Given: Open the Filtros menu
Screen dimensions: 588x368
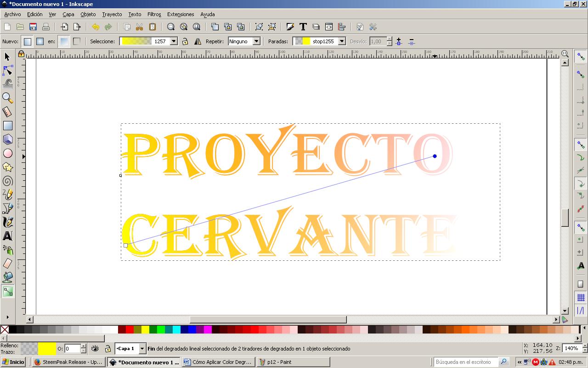Looking at the screenshot, I should point(154,14).
